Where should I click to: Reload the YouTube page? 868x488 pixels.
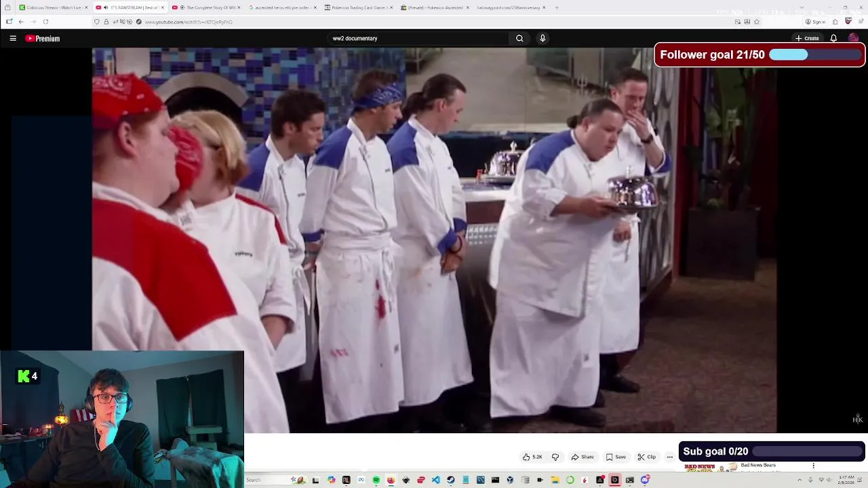point(45,22)
